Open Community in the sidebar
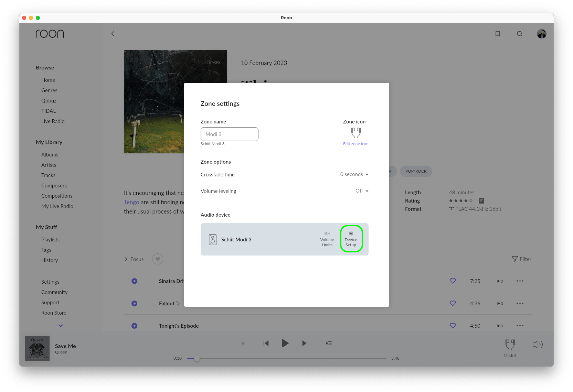Viewport: 573px width, 392px height. click(x=54, y=292)
